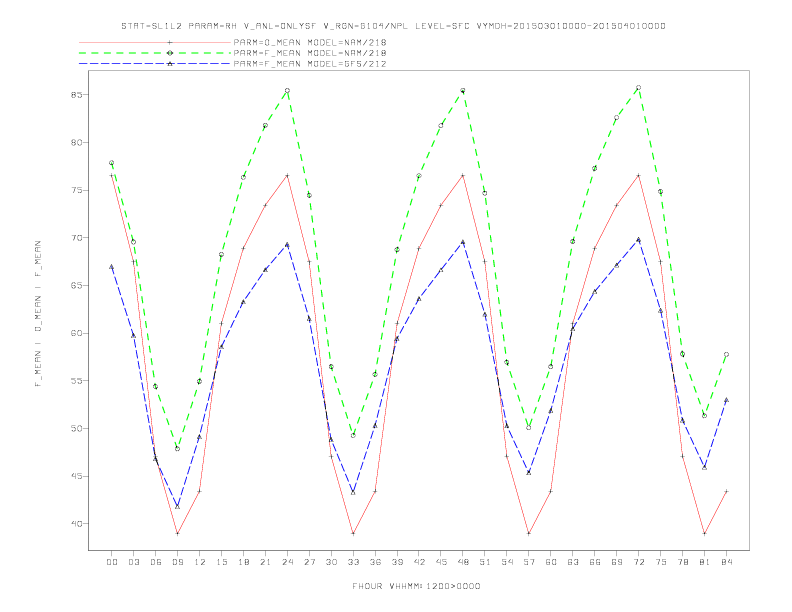Click the y-axis tick label 40
Image resolution: width=792 pixels, height=612 pixels.
pos(77,524)
